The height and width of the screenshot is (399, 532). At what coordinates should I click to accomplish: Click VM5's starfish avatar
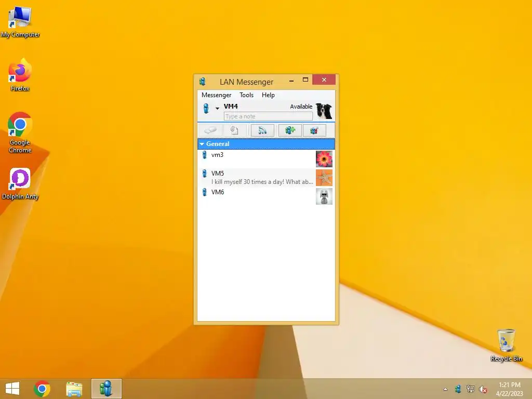coord(324,178)
